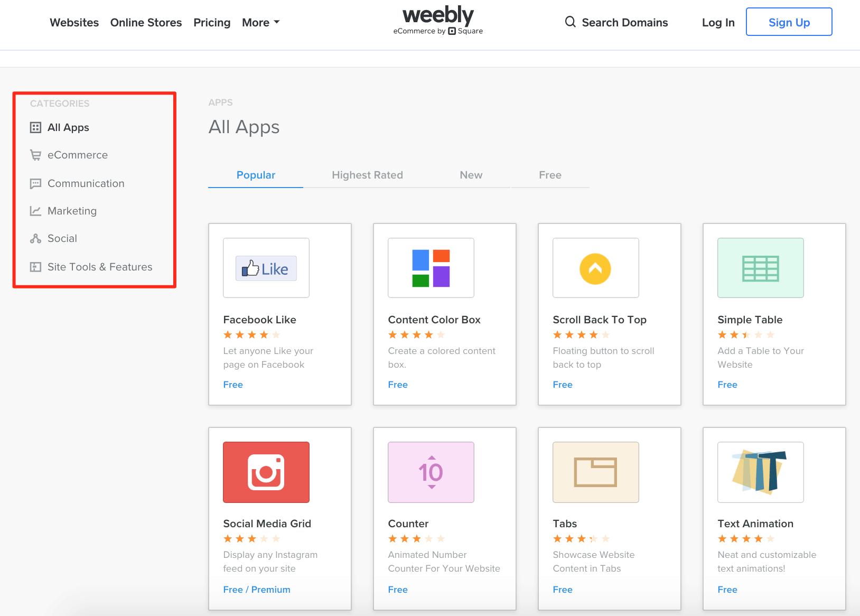Screen dimensions: 860x616
Task: Click 'Neat and customizable text animations' text
Action: 767,562
